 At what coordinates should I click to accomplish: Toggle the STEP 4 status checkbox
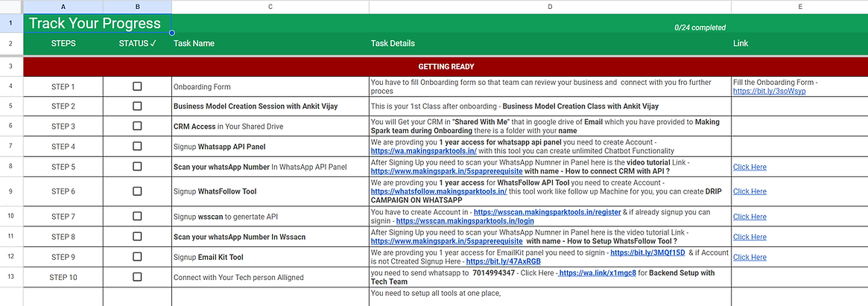pos(137,146)
